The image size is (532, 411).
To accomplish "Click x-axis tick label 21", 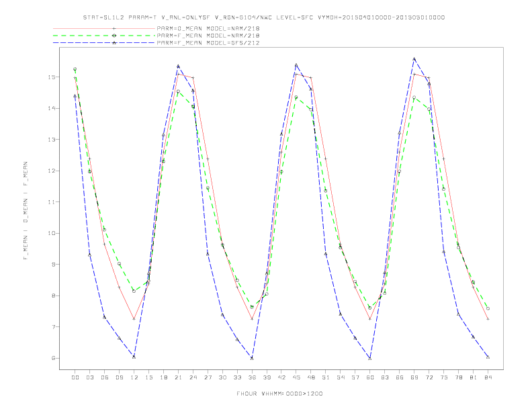I will [178, 377].
